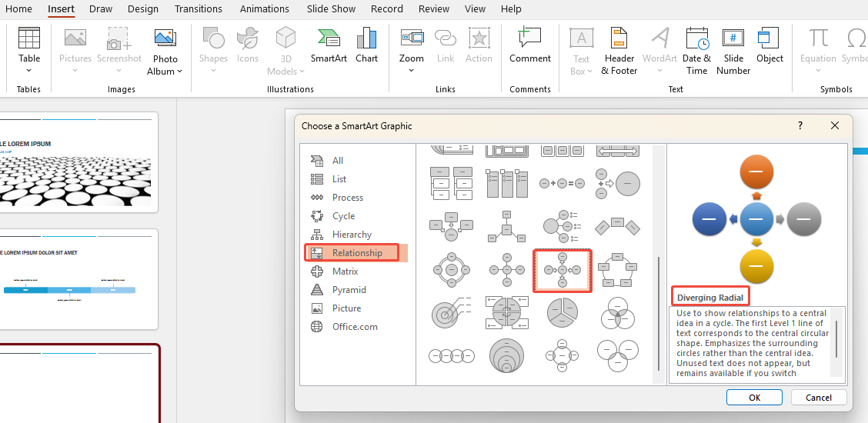Close the Choose a SmartArt Graphic dialog

point(835,125)
